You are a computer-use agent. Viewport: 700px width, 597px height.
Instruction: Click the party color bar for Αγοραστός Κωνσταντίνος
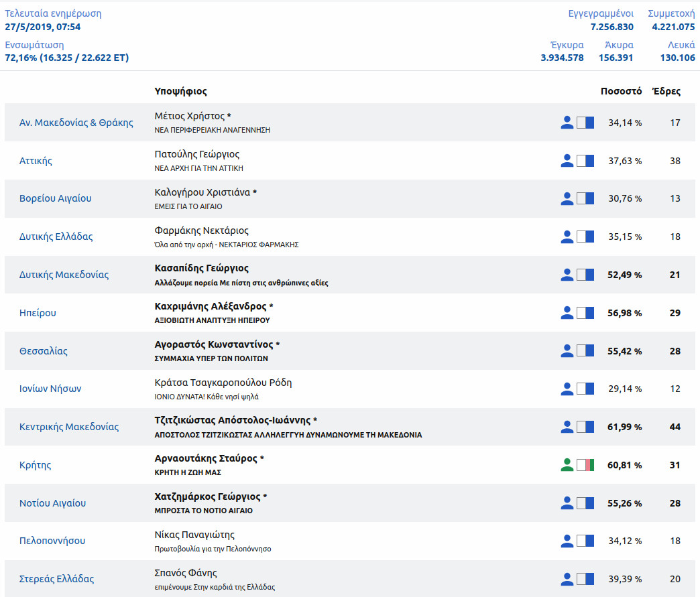pyautogui.click(x=585, y=351)
